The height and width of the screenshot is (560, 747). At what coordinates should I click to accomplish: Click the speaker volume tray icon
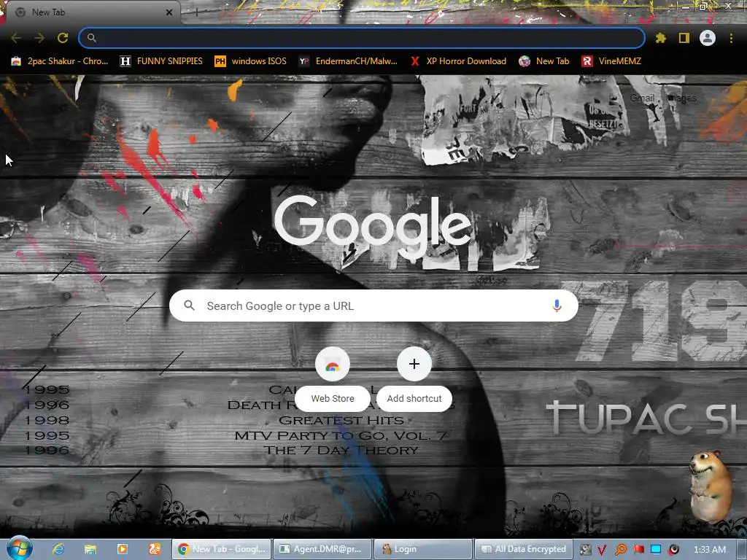tap(673, 550)
